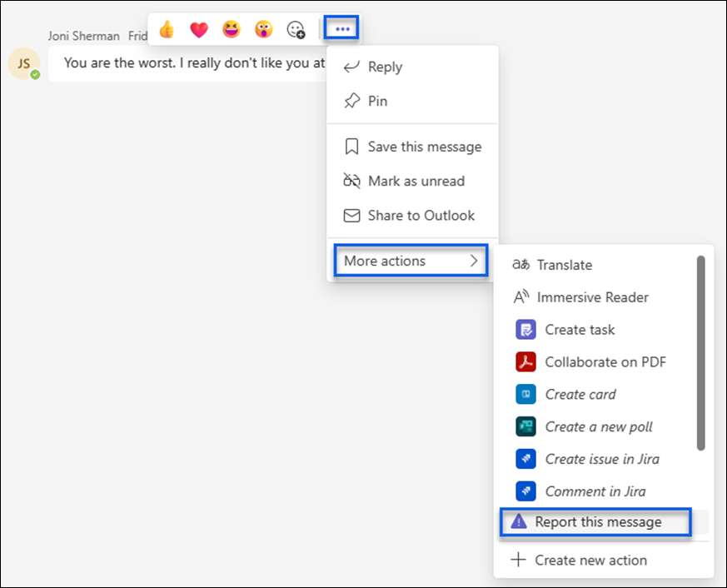React with the heart emoji
The width and height of the screenshot is (727, 588).
coord(198,29)
